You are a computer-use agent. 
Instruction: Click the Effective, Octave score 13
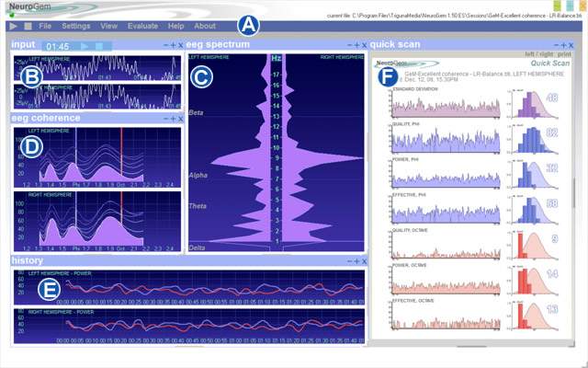tap(552, 309)
